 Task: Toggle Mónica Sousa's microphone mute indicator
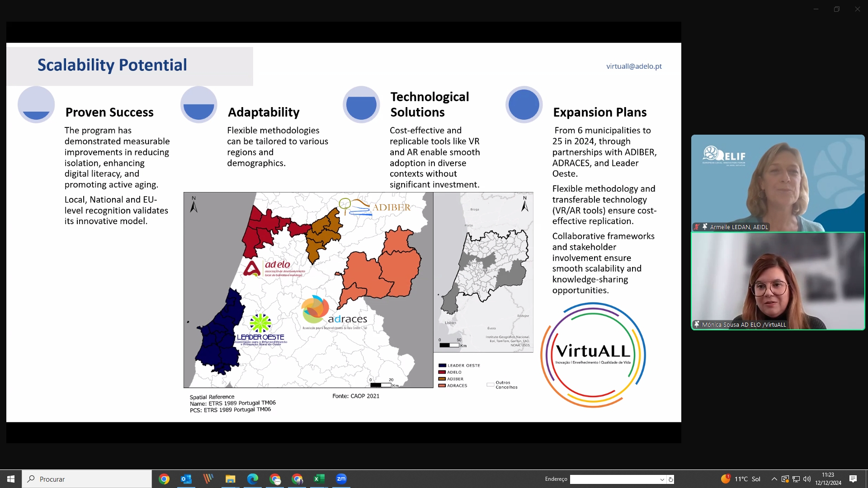696,324
